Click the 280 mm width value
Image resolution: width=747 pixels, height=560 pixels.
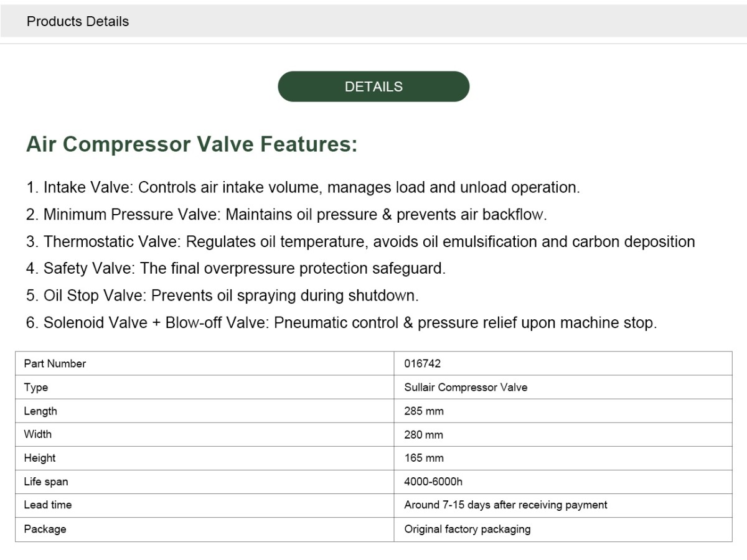point(424,434)
